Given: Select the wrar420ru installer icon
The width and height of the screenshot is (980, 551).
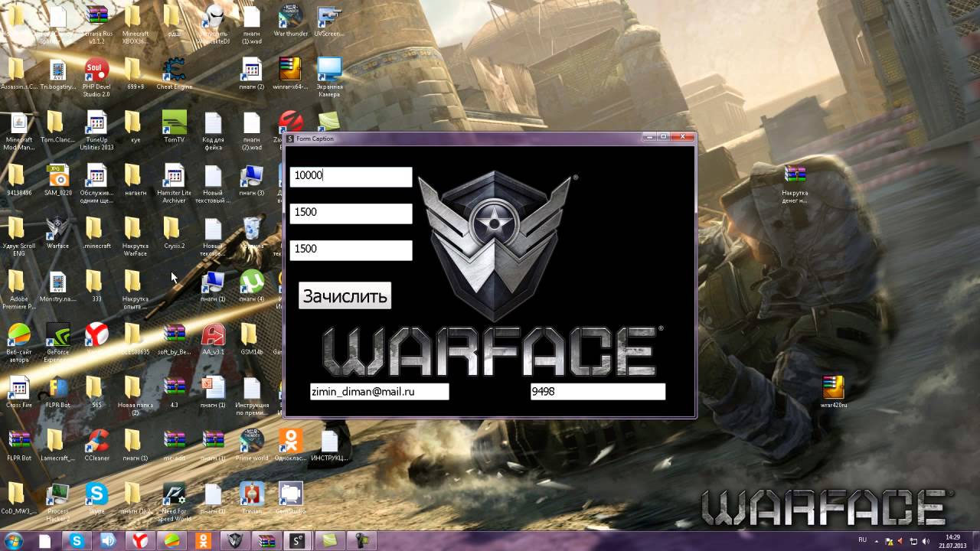Looking at the screenshot, I should pos(834,392).
